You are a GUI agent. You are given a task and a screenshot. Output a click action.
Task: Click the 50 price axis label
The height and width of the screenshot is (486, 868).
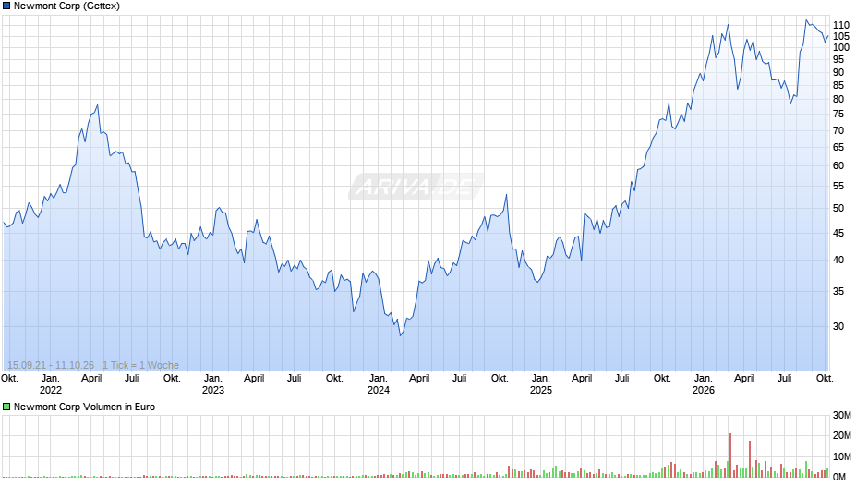[x=838, y=209]
